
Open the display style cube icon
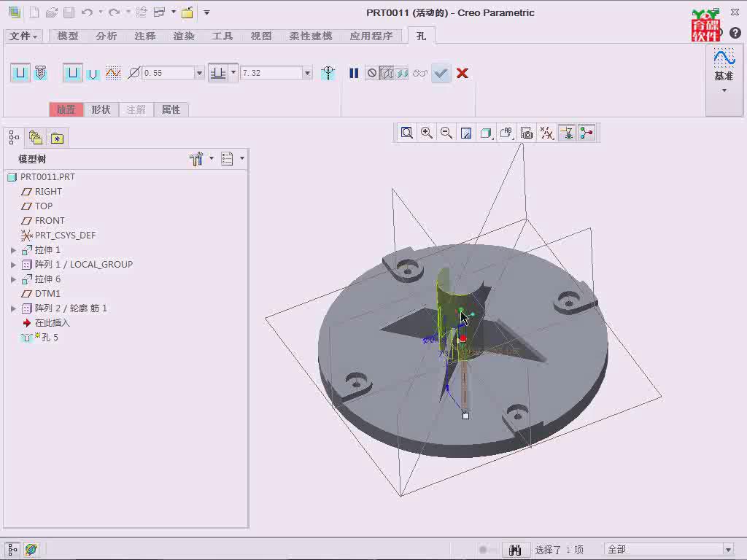(486, 133)
